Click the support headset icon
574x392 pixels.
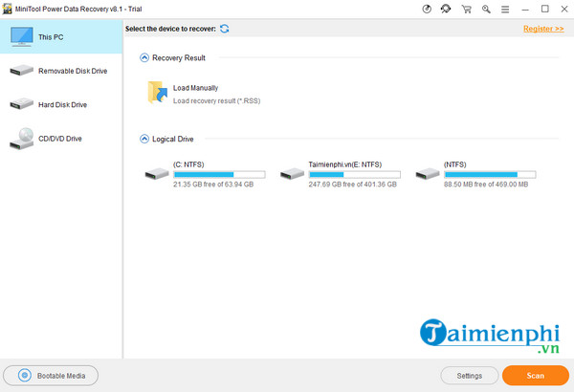(x=446, y=10)
